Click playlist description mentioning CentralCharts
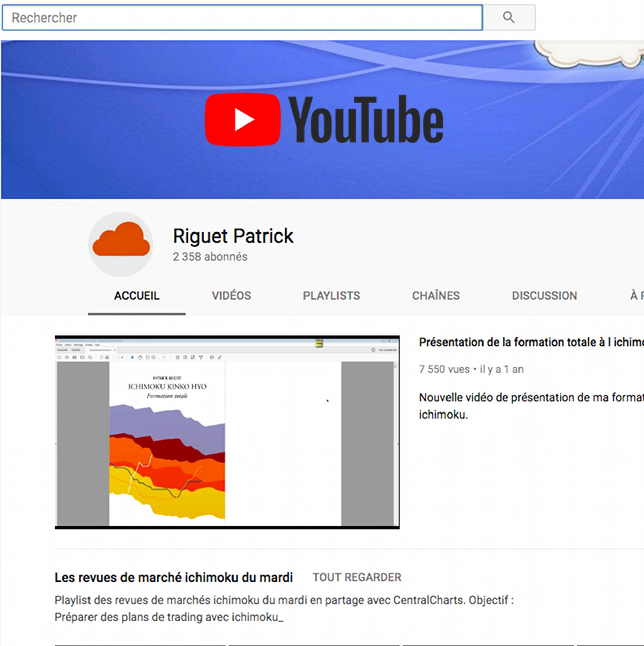The height and width of the screenshot is (646, 644). [x=284, y=609]
